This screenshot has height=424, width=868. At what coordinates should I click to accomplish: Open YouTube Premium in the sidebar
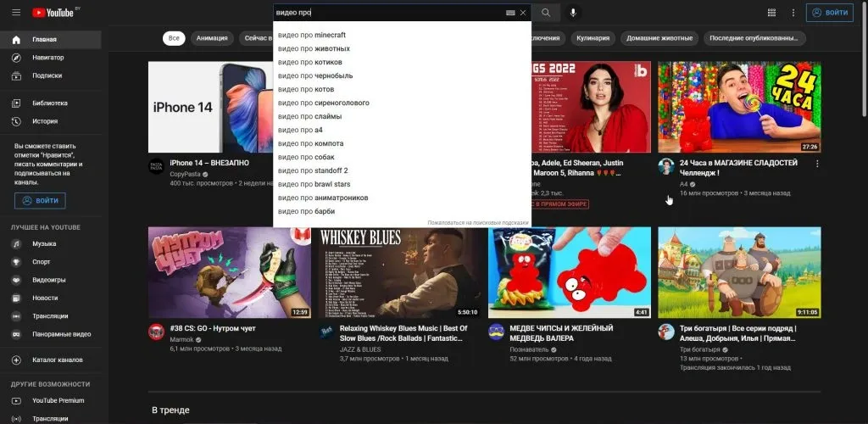[50, 401]
